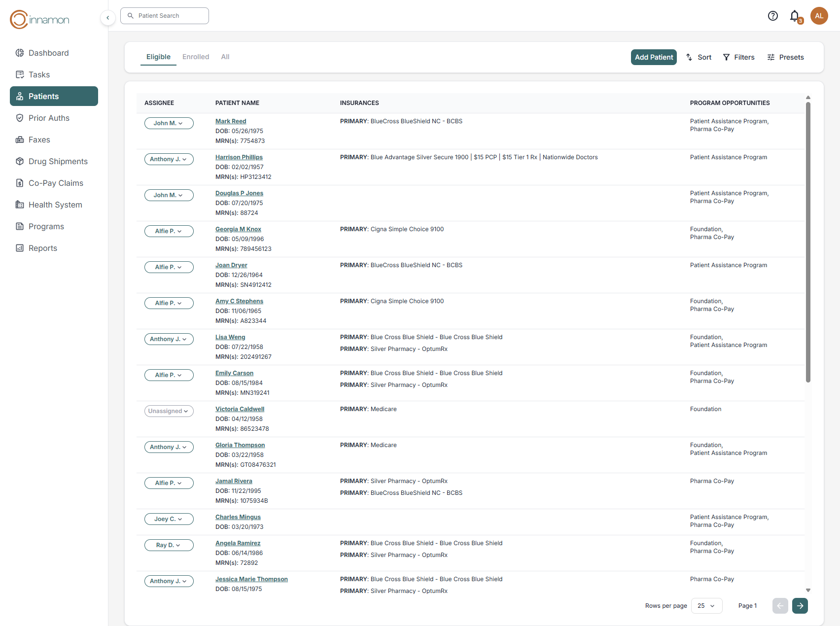
Task: Navigate to Reports in the sidebar
Action: tap(42, 248)
